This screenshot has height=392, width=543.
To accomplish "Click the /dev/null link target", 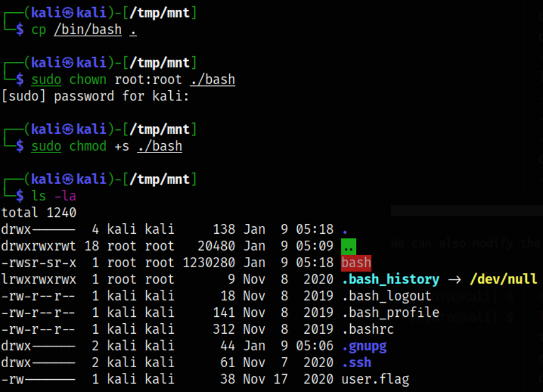I will coord(503,279).
